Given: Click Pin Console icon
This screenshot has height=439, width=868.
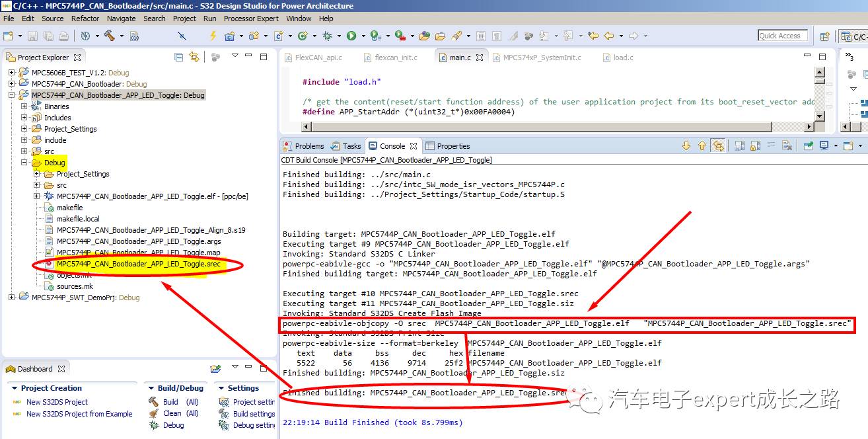Looking at the screenshot, I should [808, 145].
